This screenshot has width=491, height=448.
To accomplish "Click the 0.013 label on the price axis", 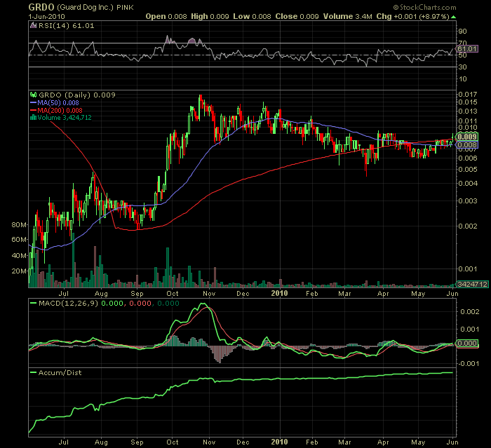I will tap(468, 111).
